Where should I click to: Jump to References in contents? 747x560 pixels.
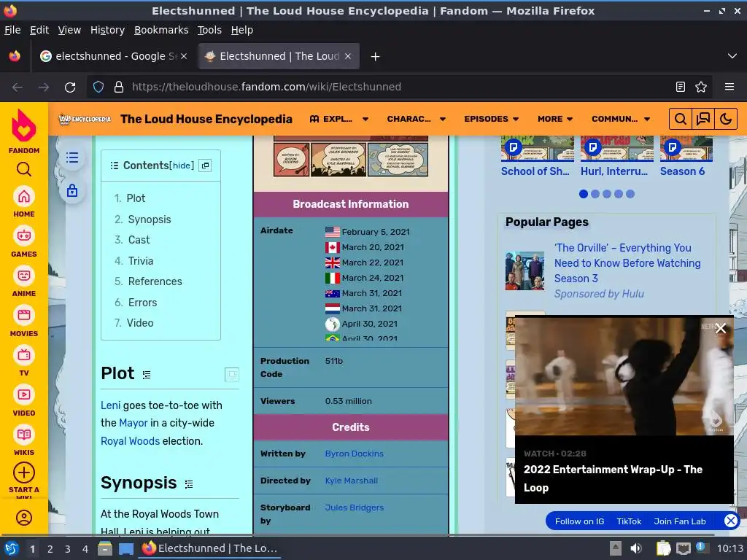tap(155, 281)
